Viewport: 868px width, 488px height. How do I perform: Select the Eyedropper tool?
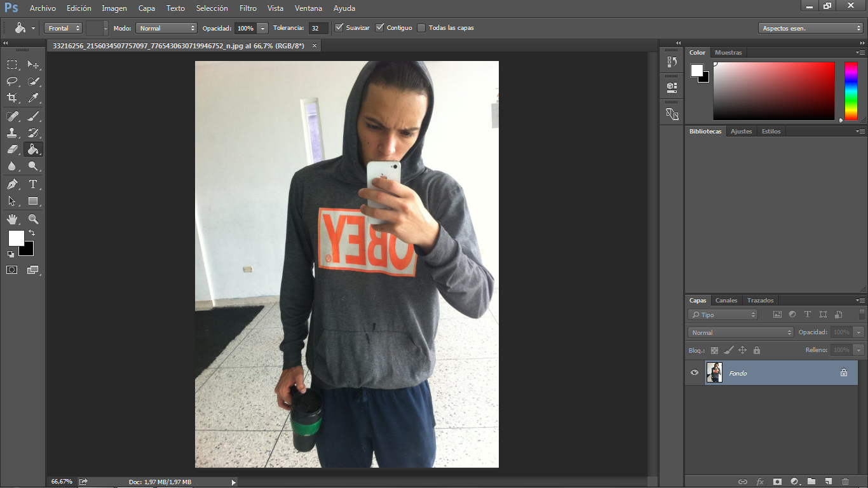(33, 97)
